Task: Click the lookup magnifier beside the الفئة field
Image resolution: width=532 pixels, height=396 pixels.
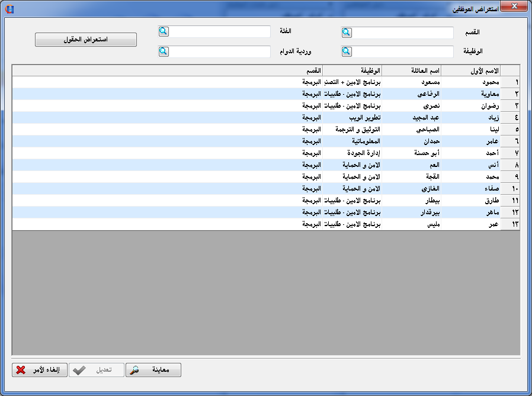Action: tap(164, 32)
